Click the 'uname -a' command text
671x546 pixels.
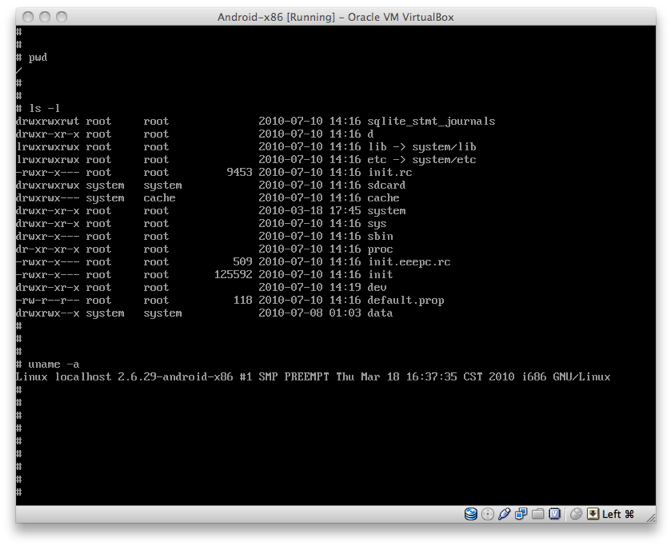pyautogui.click(x=53, y=365)
